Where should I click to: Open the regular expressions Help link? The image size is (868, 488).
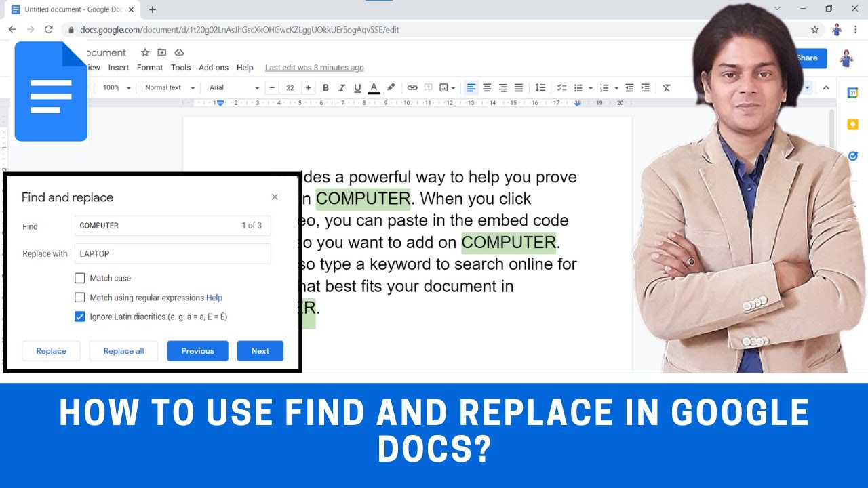click(214, 298)
